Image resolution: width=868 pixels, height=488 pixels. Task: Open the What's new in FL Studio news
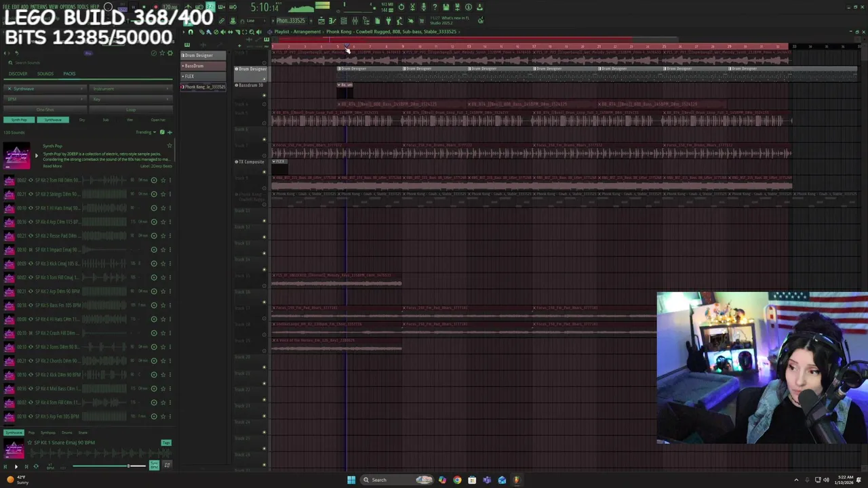(449, 20)
